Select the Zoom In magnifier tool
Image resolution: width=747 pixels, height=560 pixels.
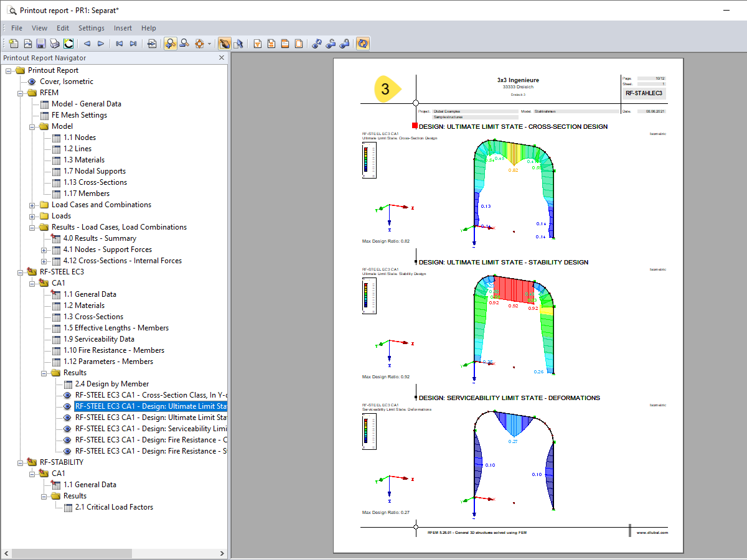170,43
